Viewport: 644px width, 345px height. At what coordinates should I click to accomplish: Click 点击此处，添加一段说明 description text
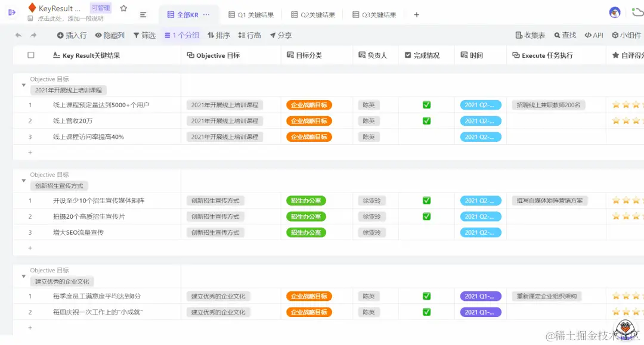(x=70, y=18)
